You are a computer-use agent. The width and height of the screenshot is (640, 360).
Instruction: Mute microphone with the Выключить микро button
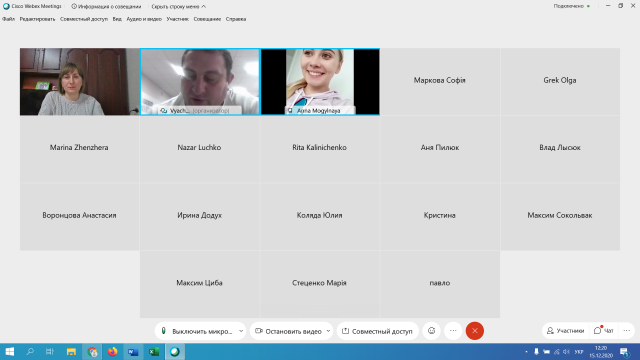coord(197,331)
